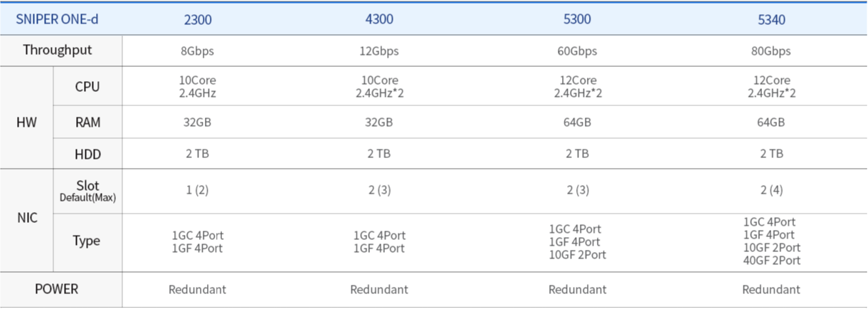Click the 80Gbps throughput value
868x309 pixels.
pyautogui.click(x=772, y=51)
